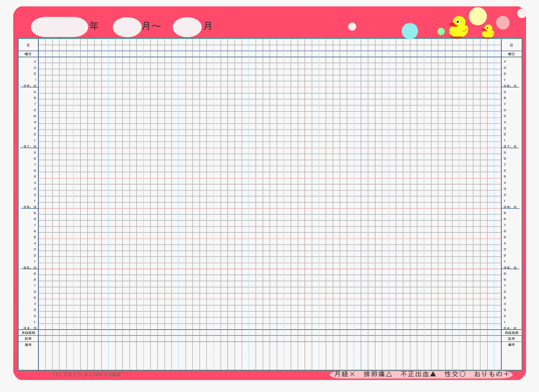
Task: Click the pale yellow bubble
Action: (478, 16)
